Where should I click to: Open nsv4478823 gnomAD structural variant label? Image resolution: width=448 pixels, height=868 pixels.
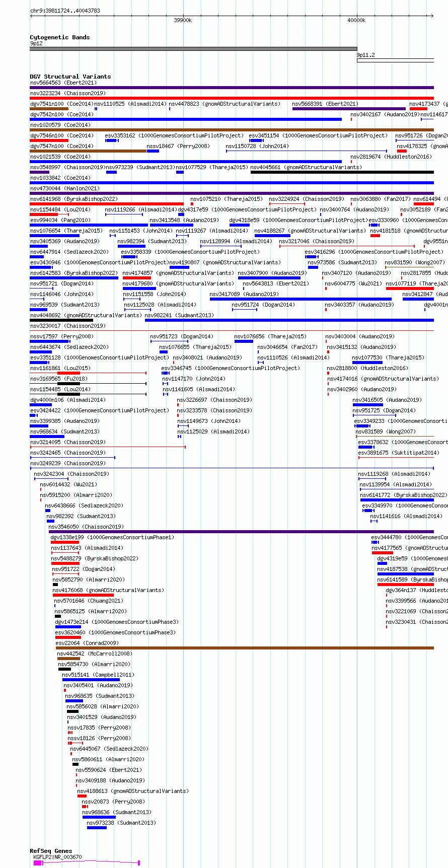pyautogui.click(x=225, y=104)
